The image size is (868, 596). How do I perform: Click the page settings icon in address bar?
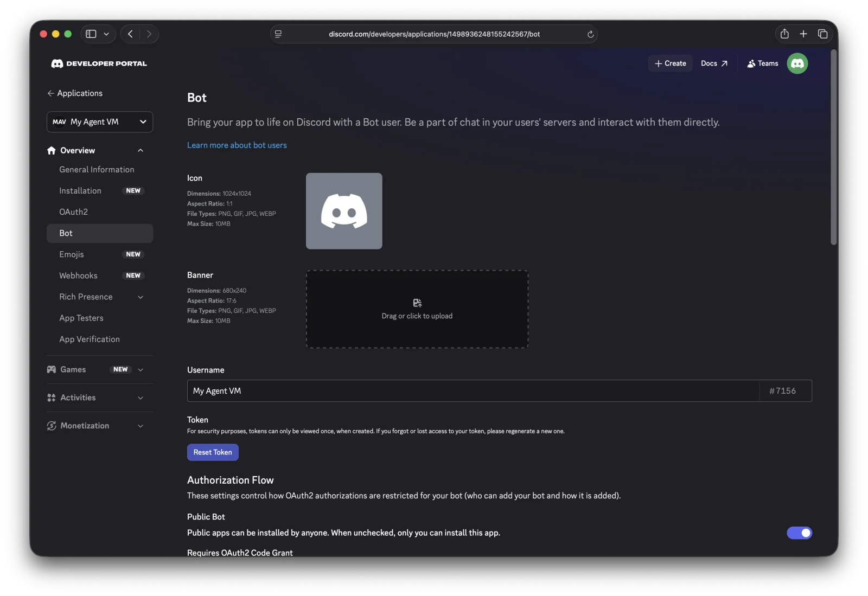pyautogui.click(x=278, y=34)
